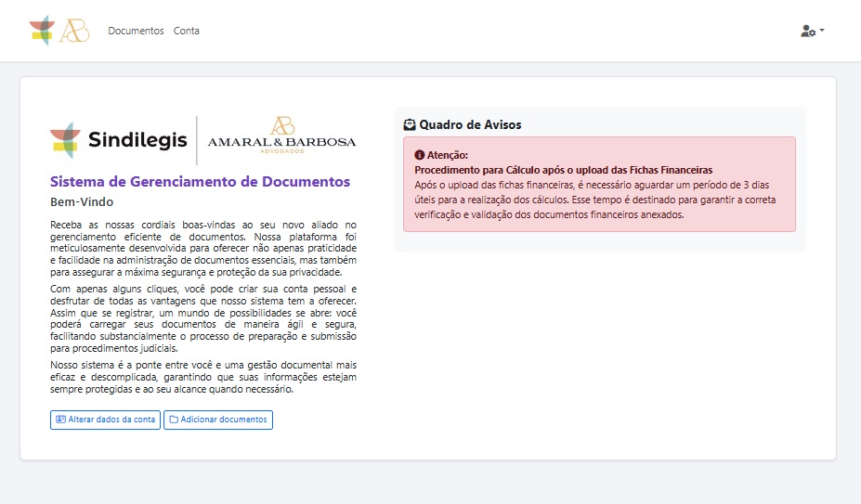861x504 pixels.
Task: Open the Documentos menu
Action: pyautogui.click(x=136, y=31)
